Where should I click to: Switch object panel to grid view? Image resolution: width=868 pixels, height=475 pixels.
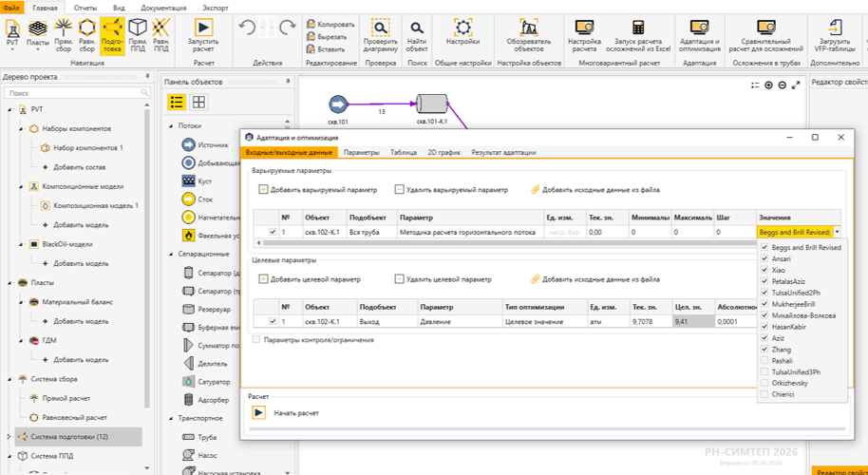(198, 102)
